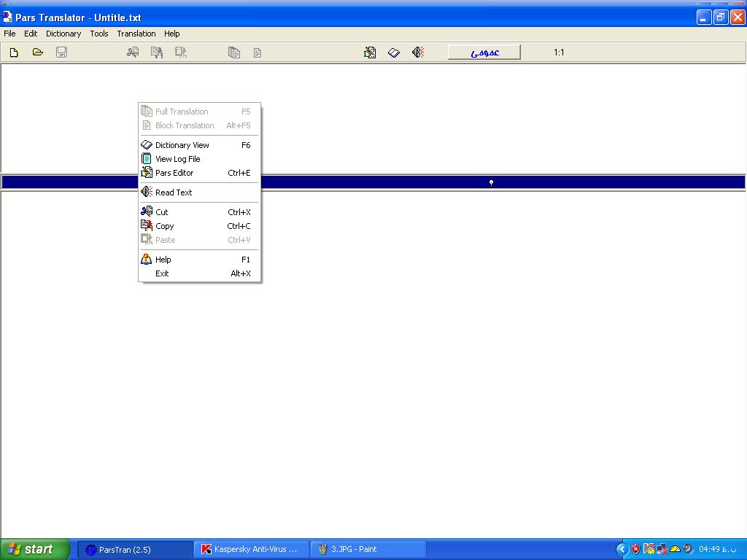Open the Help menu in menu bar
The image size is (747, 560).
point(172,34)
